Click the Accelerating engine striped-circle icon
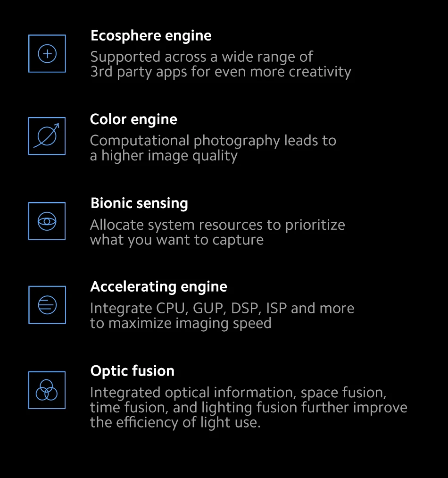448x478 pixels. click(47, 305)
